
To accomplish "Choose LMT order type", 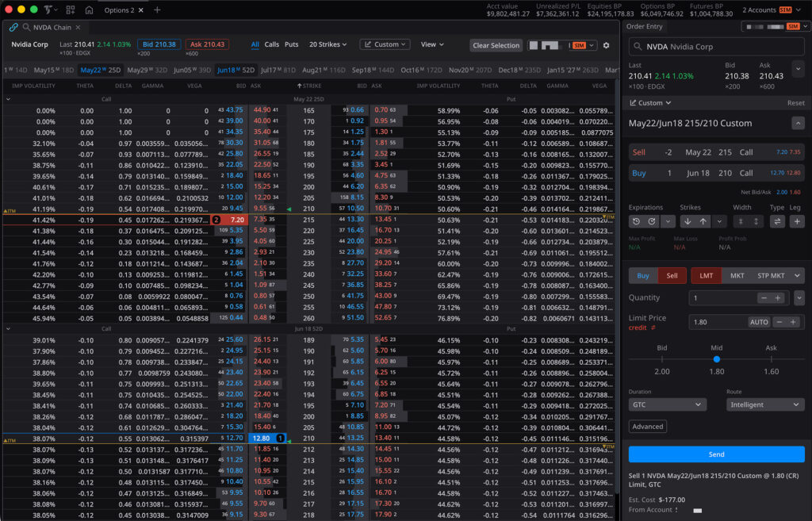I will pyautogui.click(x=707, y=275).
